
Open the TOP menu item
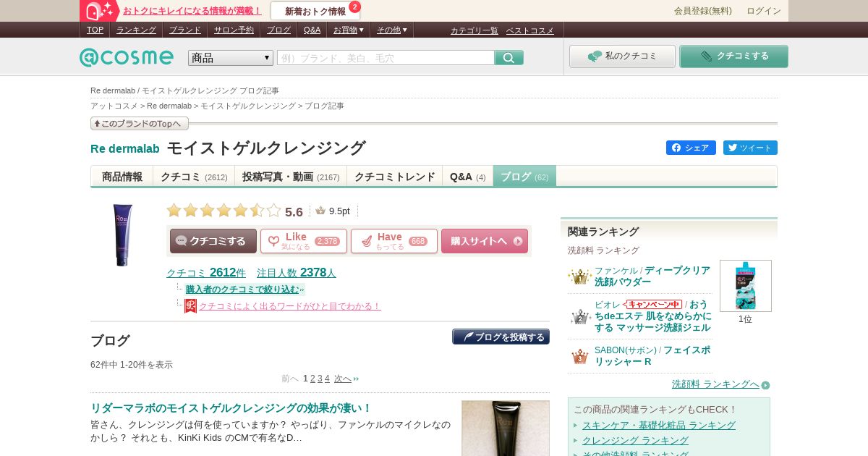[95, 30]
